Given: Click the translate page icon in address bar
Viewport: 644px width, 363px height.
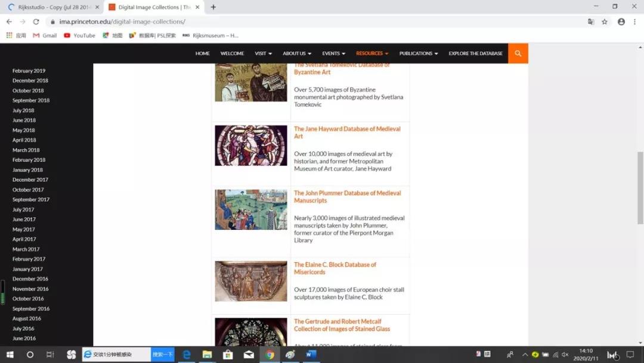Looking at the screenshot, I should point(591,21).
